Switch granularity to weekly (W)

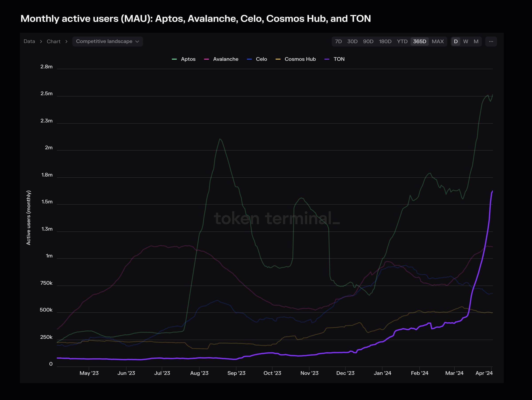point(466,41)
